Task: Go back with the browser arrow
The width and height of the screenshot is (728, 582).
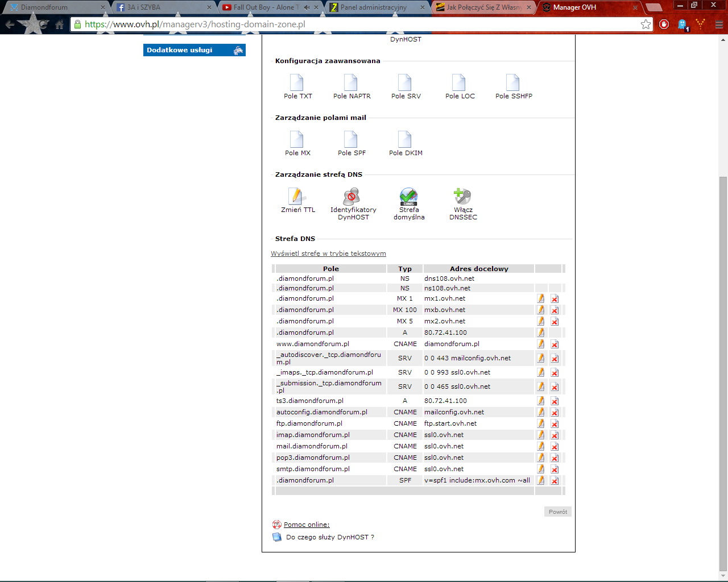Action: [x=10, y=24]
